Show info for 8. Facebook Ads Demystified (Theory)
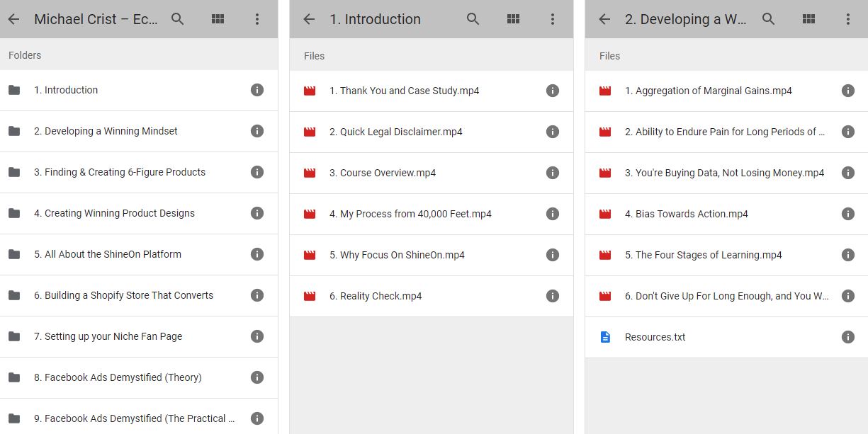This screenshot has height=434, width=868. coord(257,377)
